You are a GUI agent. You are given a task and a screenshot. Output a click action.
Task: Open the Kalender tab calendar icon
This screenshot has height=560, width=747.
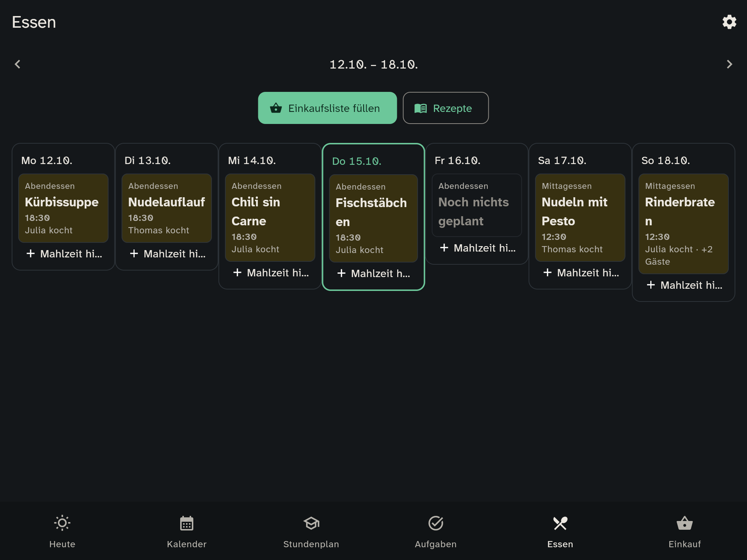(187, 523)
